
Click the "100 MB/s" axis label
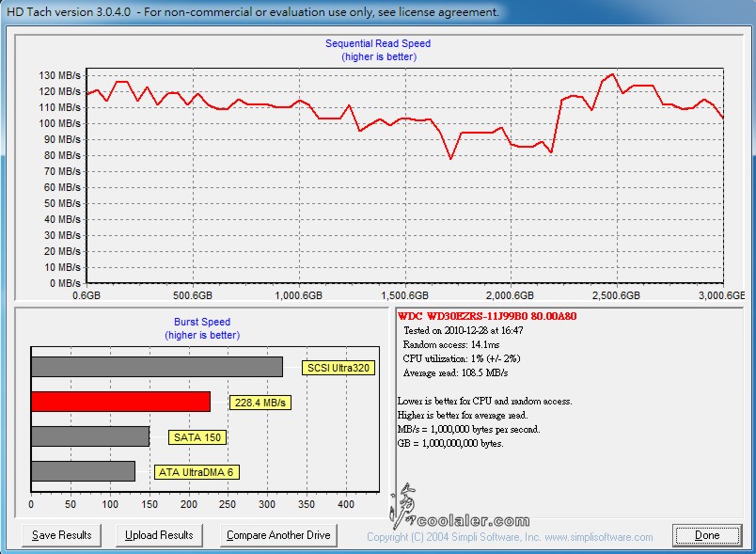pyautogui.click(x=59, y=123)
